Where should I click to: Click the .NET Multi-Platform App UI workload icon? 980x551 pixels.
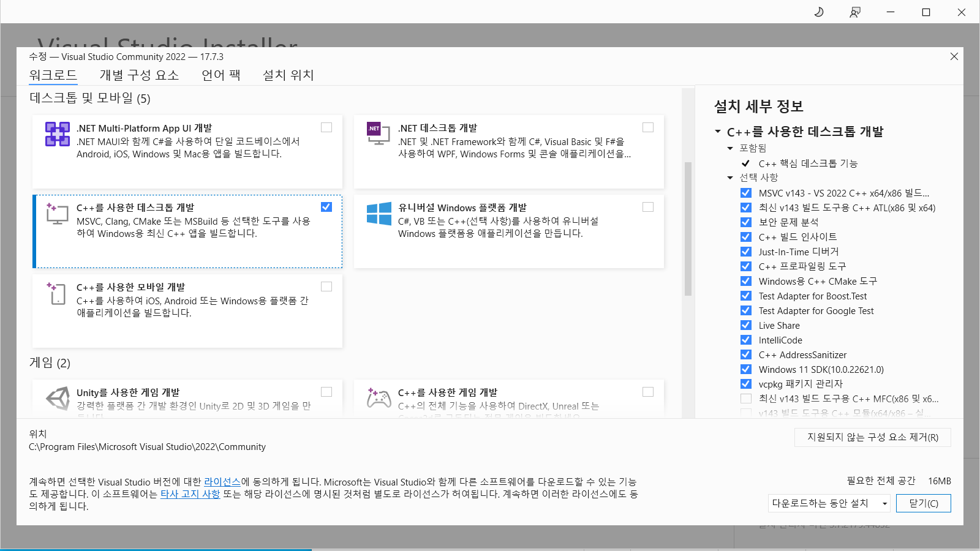(x=58, y=134)
